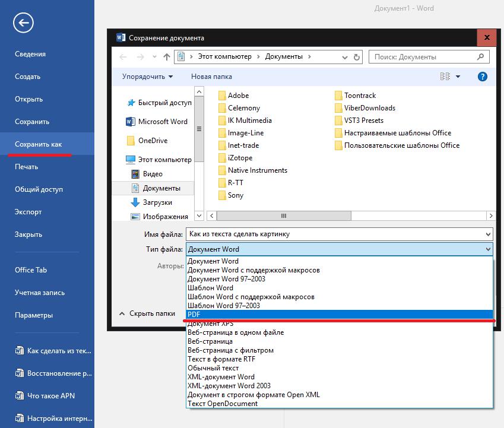Refresh the Documents folder listing
This screenshot has height=428, width=504.
point(356,57)
